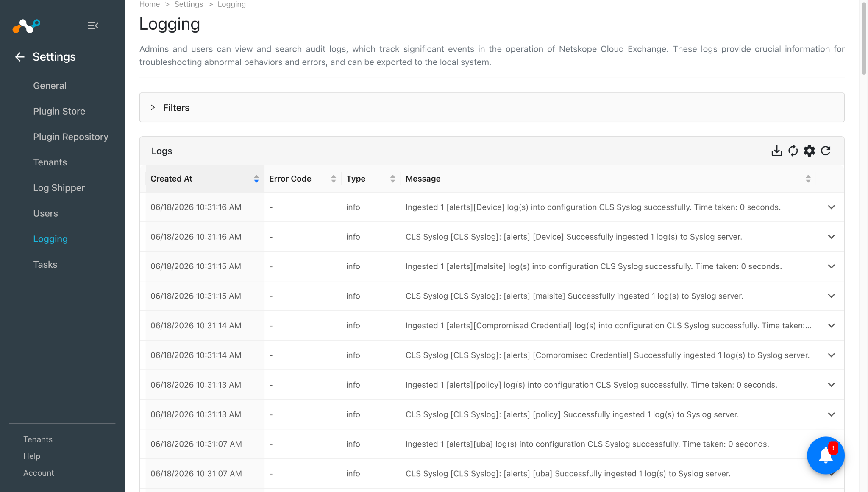Sort by Created At column arrows
This screenshot has height=492, width=868.
(x=256, y=179)
